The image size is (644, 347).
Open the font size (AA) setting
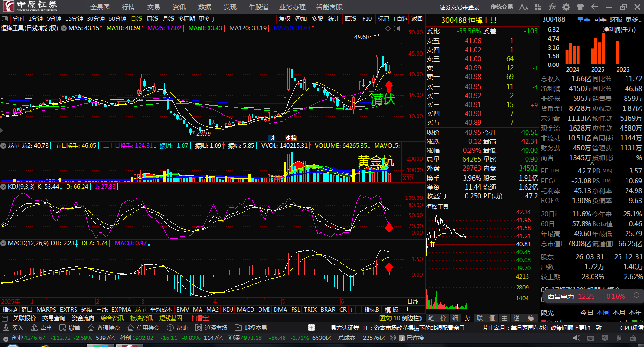[x=524, y=7]
